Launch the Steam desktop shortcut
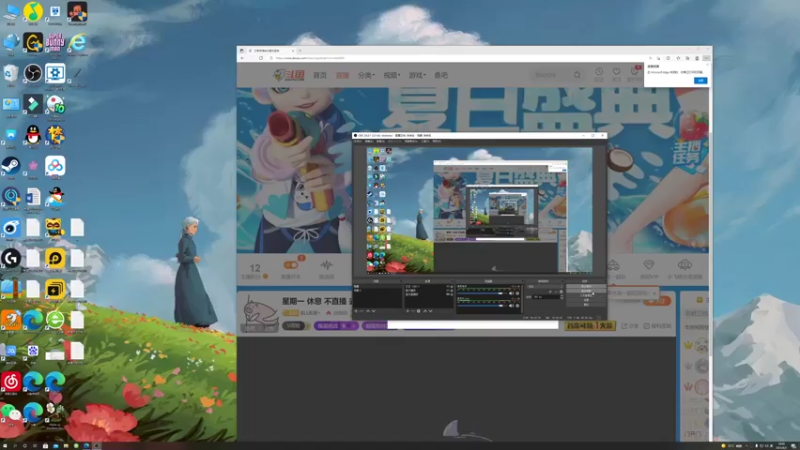 [x=11, y=165]
